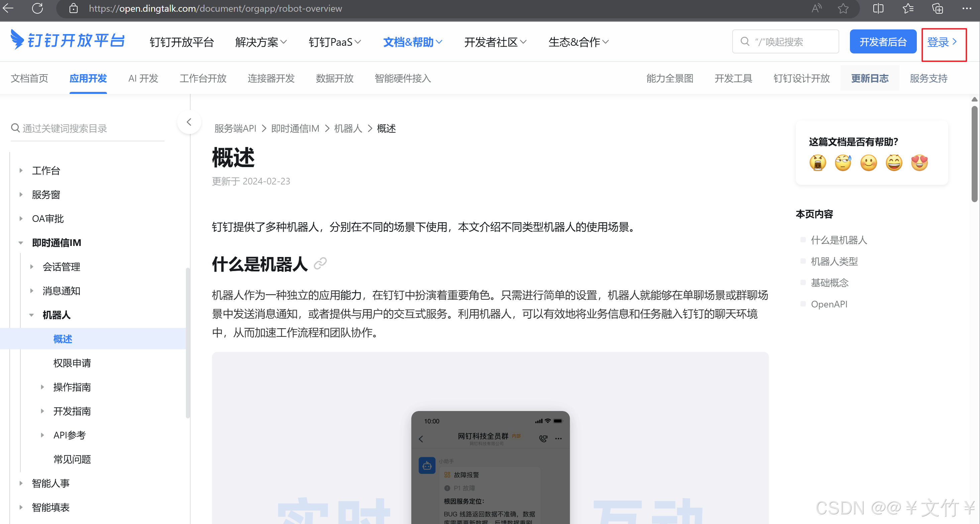Expand the API参考 tree node
The image size is (980, 524).
[42, 435]
